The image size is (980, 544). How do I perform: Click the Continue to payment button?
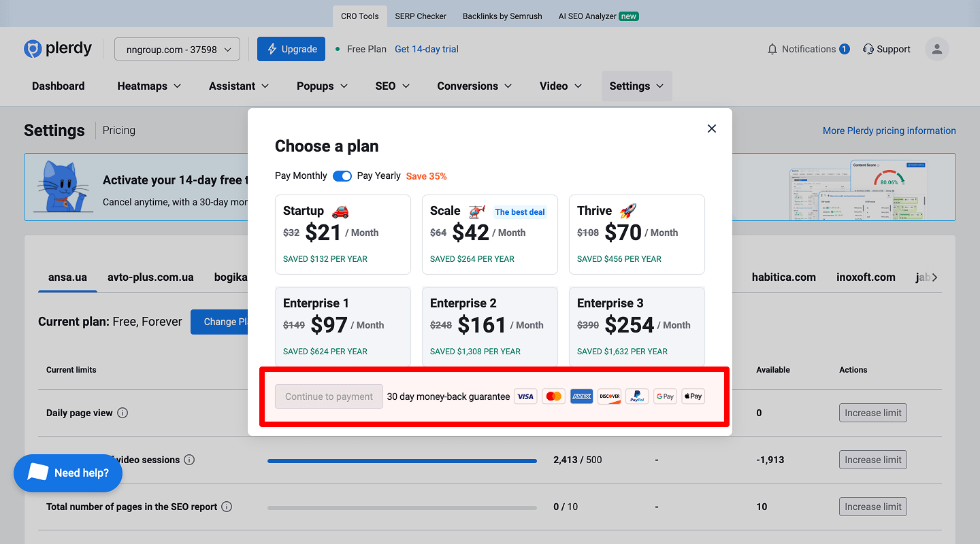coord(329,396)
